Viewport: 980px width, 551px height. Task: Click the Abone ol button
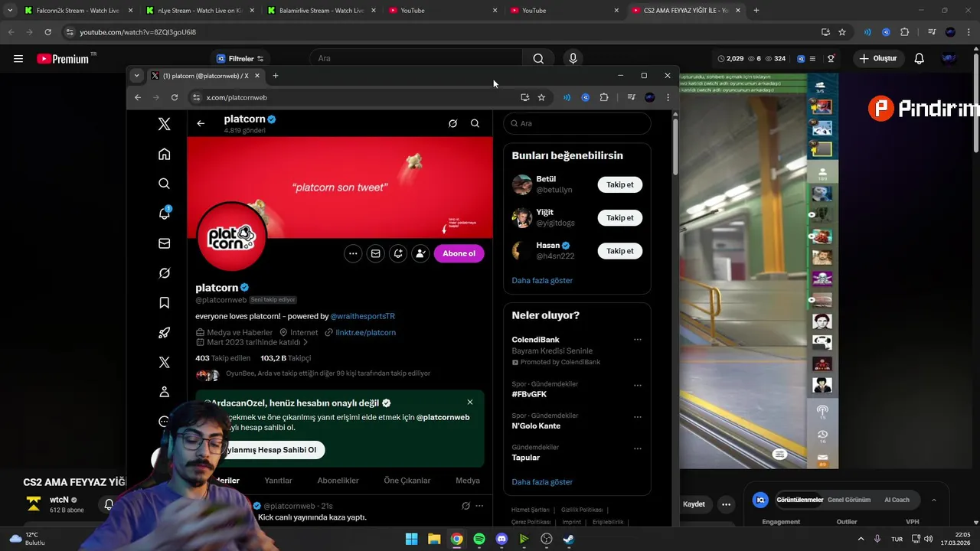click(459, 253)
